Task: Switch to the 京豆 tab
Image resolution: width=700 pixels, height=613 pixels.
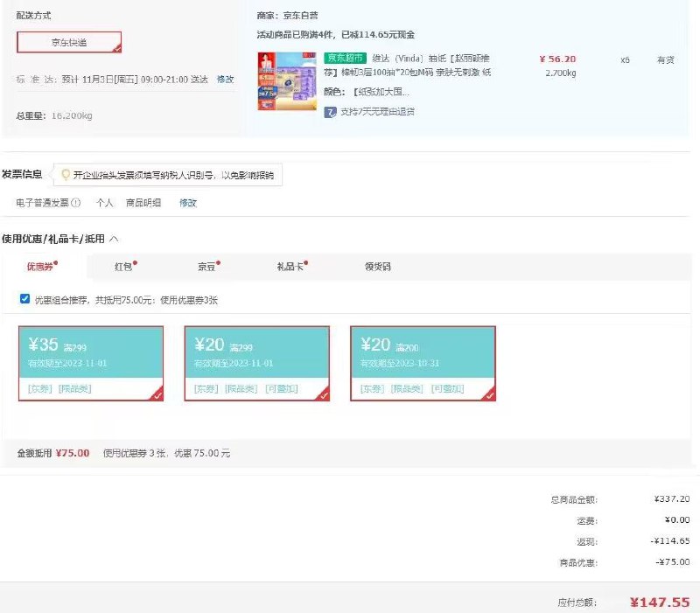Action: pos(206,268)
